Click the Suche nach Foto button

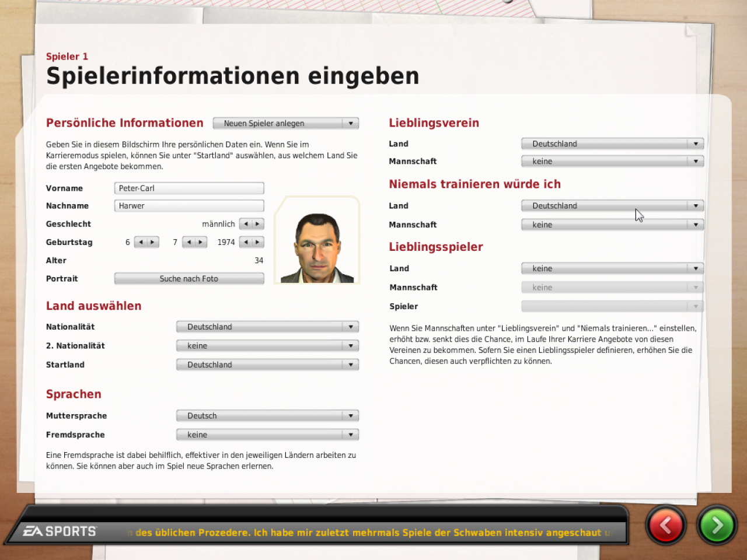coord(189,279)
